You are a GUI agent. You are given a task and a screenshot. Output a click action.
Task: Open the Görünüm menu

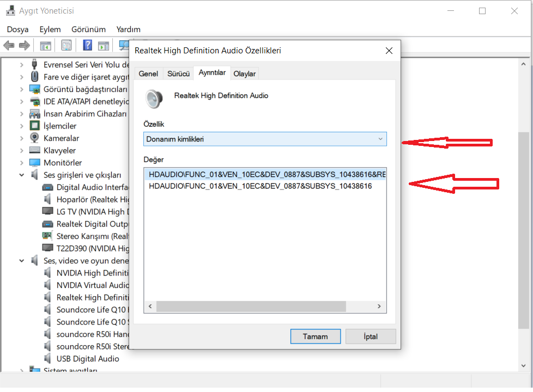(88, 29)
